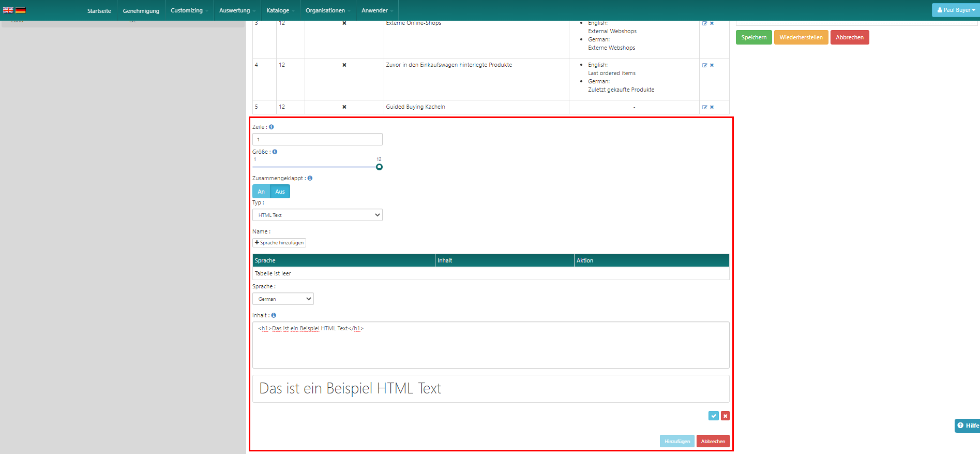Open the Typ dropdown showing HTML Text
The width and height of the screenshot is (980, 454).
pos(317,215)
